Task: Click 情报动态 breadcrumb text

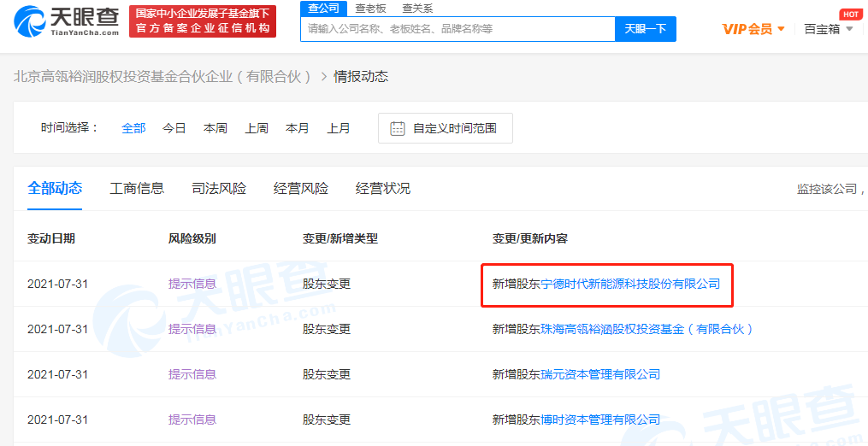Action: (361, 76)
